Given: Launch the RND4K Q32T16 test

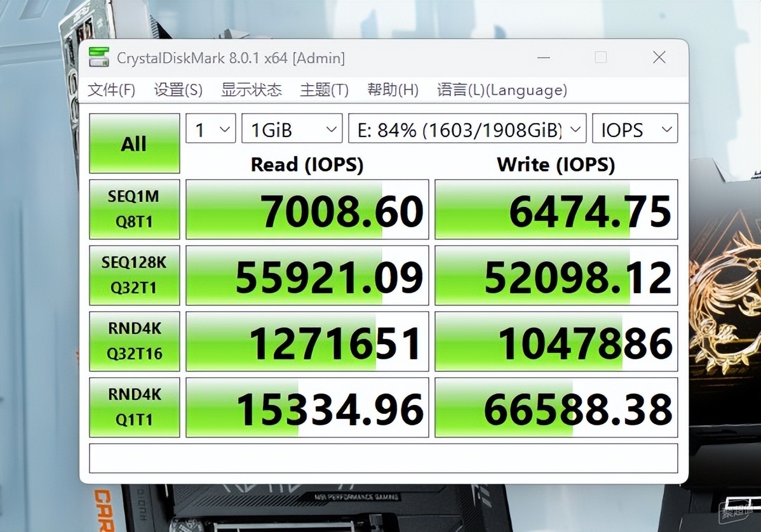Looking at the screenshot, I should (134, 342).
